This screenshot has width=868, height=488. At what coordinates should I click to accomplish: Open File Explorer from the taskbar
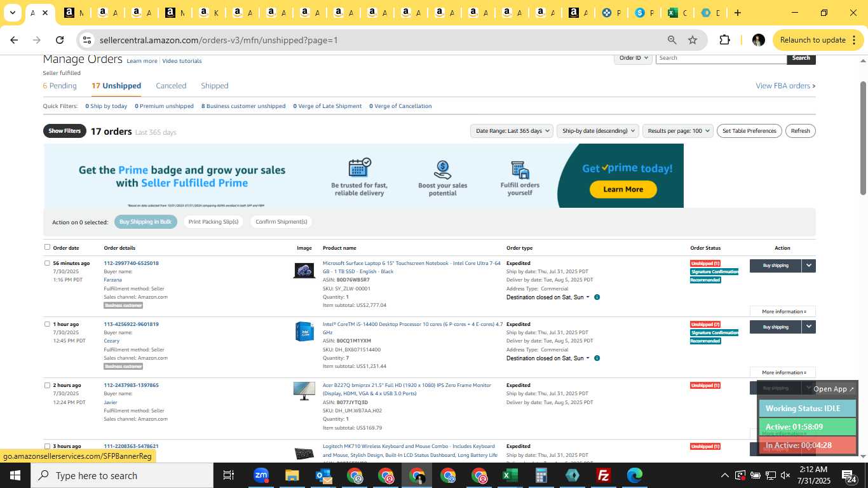[x=292, y=475]
